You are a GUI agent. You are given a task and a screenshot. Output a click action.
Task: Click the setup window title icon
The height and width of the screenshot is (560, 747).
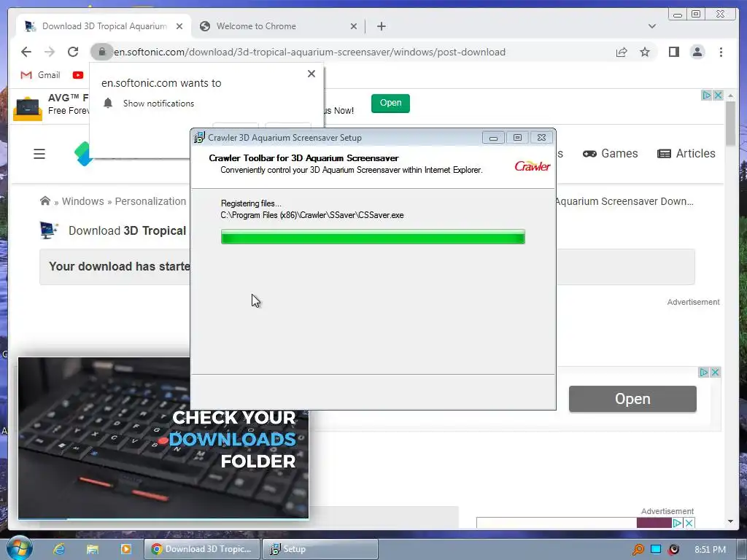point(200,138)
